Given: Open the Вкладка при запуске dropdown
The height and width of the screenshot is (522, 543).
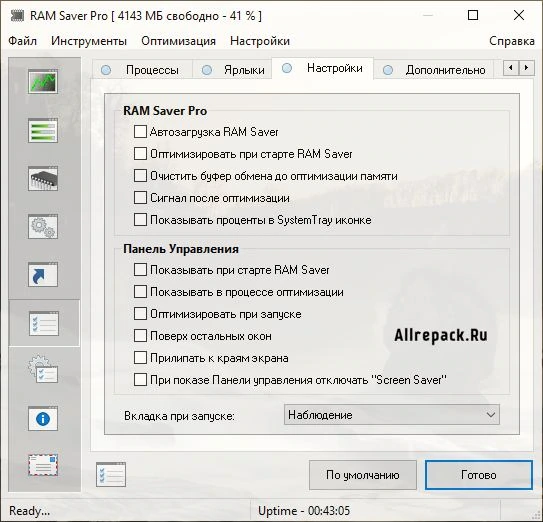Looking at the screenshot, I should [x=392, y=415].
